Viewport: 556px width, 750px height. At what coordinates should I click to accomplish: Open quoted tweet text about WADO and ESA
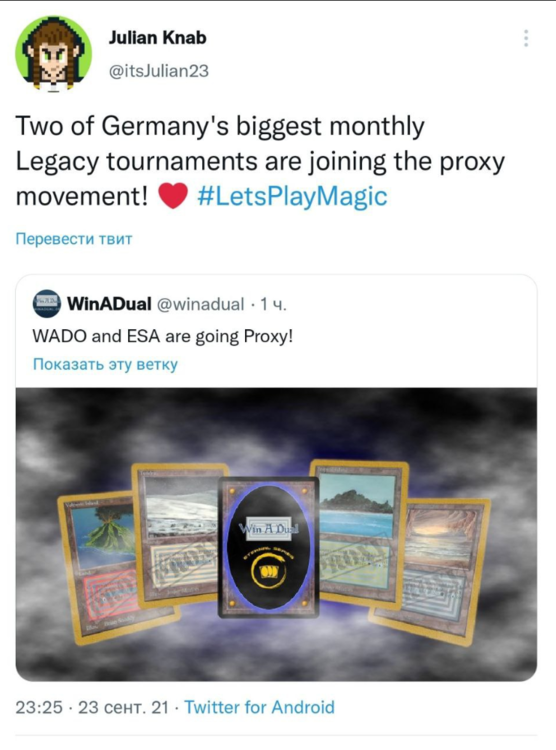click(x=162, y=337)
